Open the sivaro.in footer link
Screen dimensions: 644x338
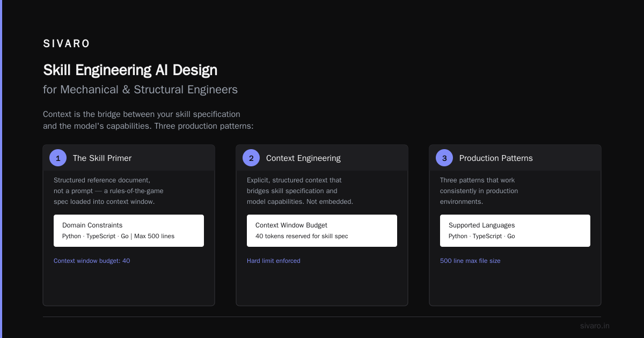(x=595, y=326)
